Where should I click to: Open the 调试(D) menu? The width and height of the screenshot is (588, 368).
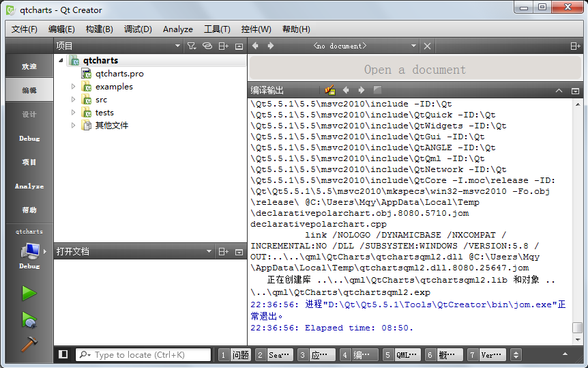138,29
